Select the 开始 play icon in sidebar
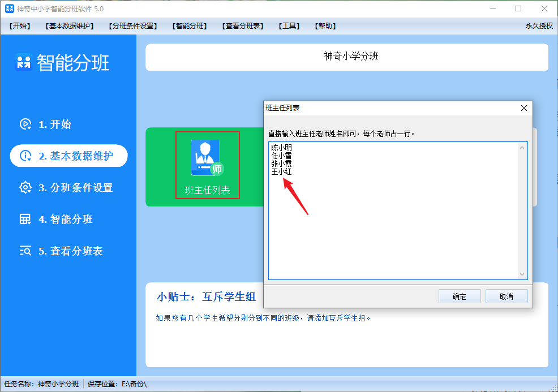 (25, 124)
